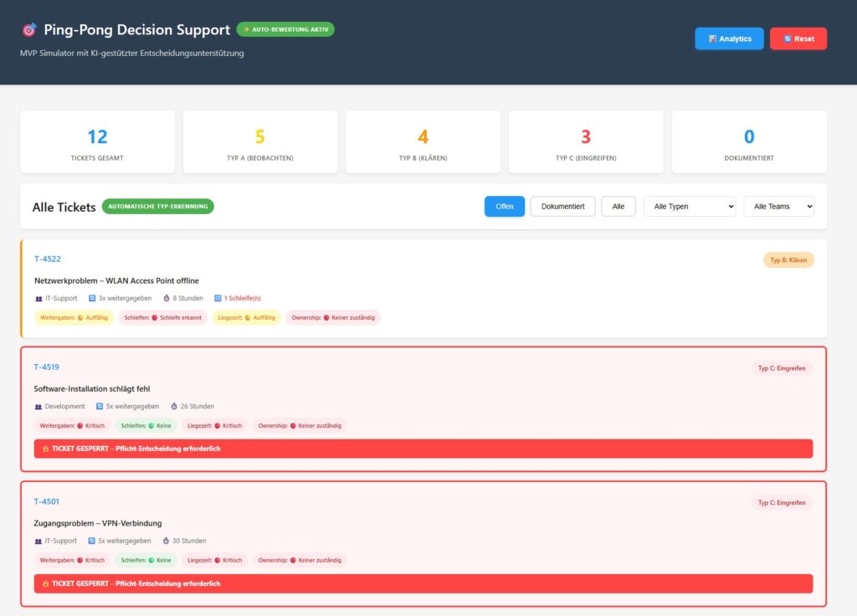Click the Auto-Bewertung Aktiv status badge
The width and height of the screenshot is (857, 616).
click(x=285, y=29)
